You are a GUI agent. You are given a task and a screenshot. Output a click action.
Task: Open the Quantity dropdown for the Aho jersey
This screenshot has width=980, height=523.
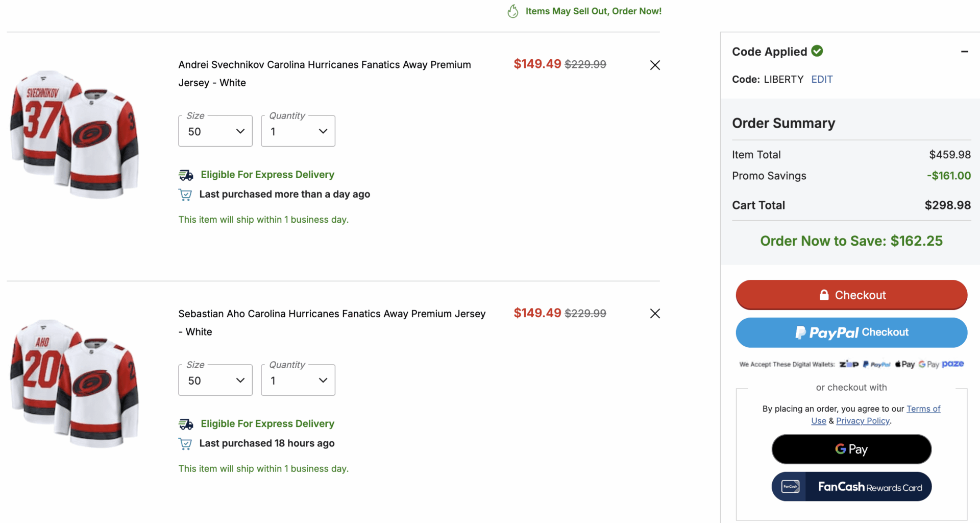pyautogui.click(x=298, y=380)
